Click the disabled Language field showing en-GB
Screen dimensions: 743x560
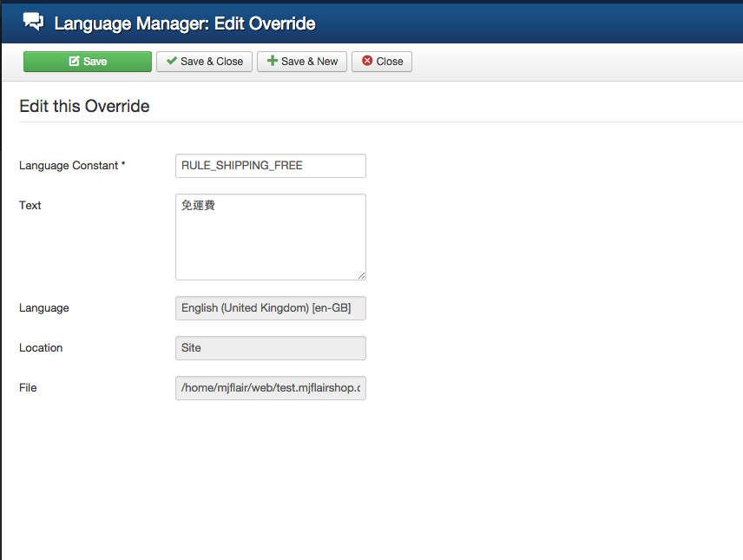point(270,308)
